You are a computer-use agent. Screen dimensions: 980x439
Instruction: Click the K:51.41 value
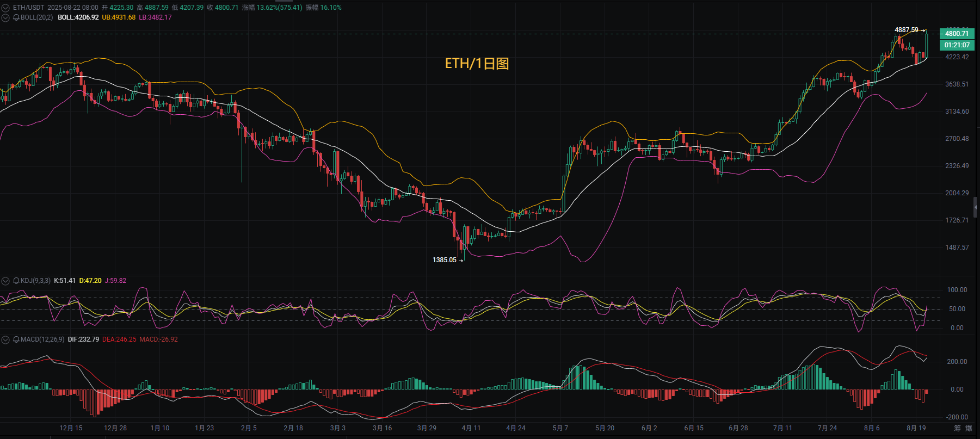pos(65,281)
